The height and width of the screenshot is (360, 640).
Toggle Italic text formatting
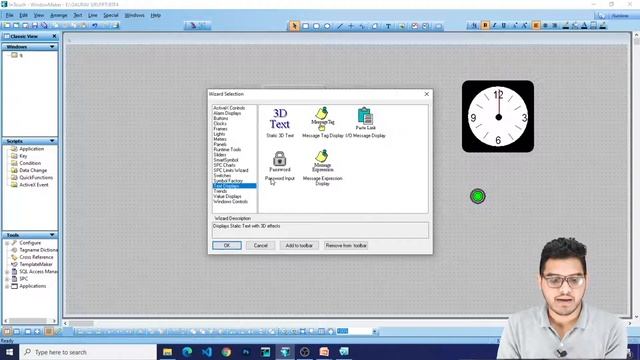point(494,25)
